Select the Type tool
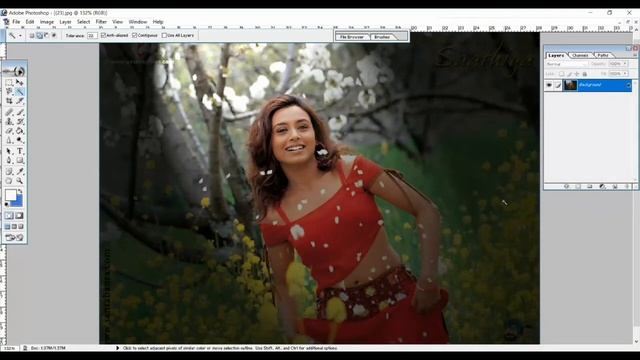 click(20, 151)
